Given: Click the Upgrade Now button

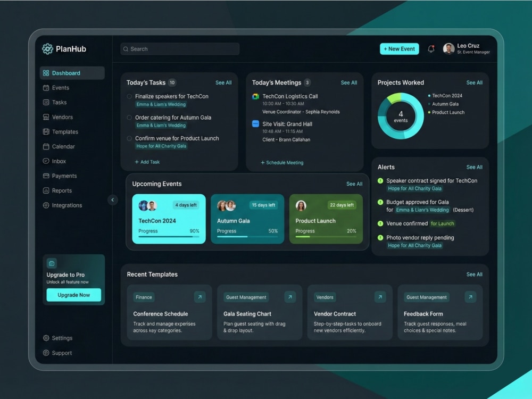Looking at the screenshot, I should [73, 295].
